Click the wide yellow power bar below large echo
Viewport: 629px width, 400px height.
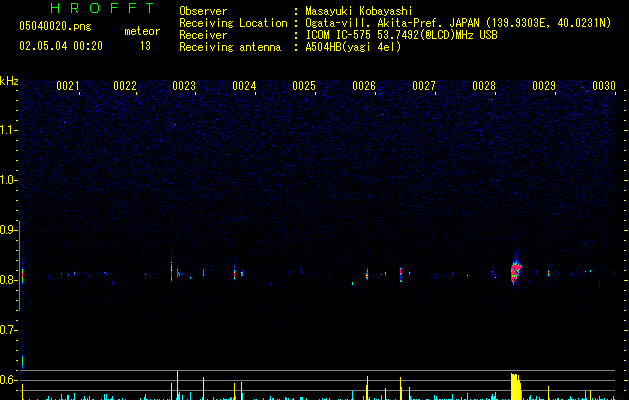515,387
